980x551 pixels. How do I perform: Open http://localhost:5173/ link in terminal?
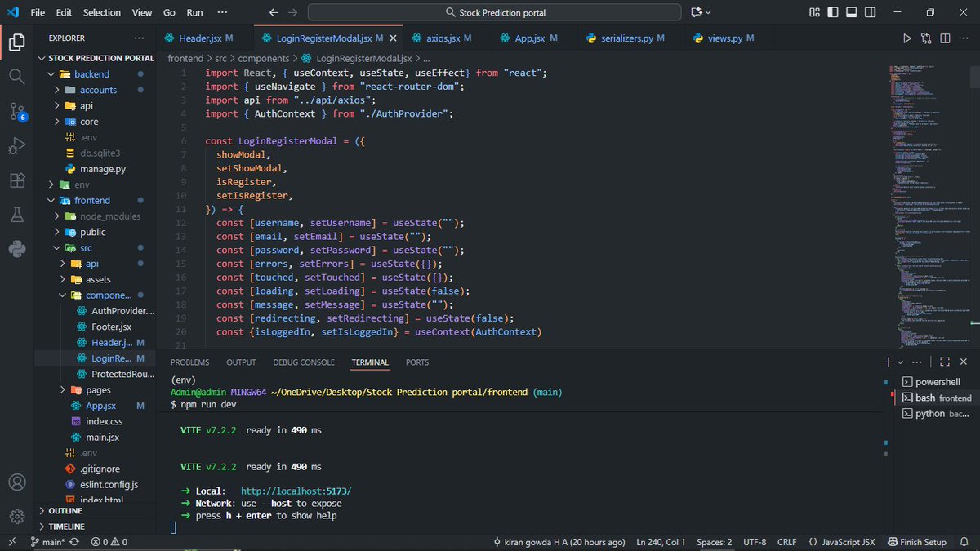296,491
